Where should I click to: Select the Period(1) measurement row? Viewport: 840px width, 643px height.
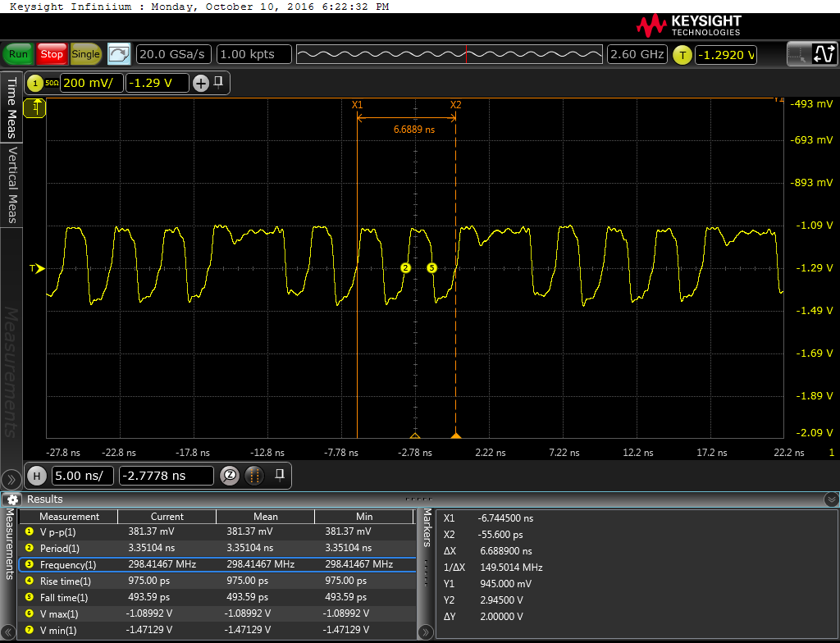[x=217, y=548]
